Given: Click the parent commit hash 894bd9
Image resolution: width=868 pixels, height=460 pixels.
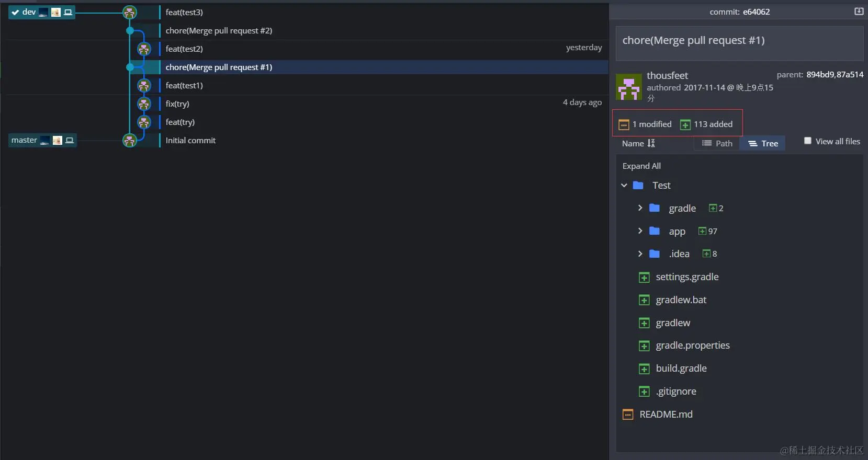Looking at the screenshot, I should 820,75.
